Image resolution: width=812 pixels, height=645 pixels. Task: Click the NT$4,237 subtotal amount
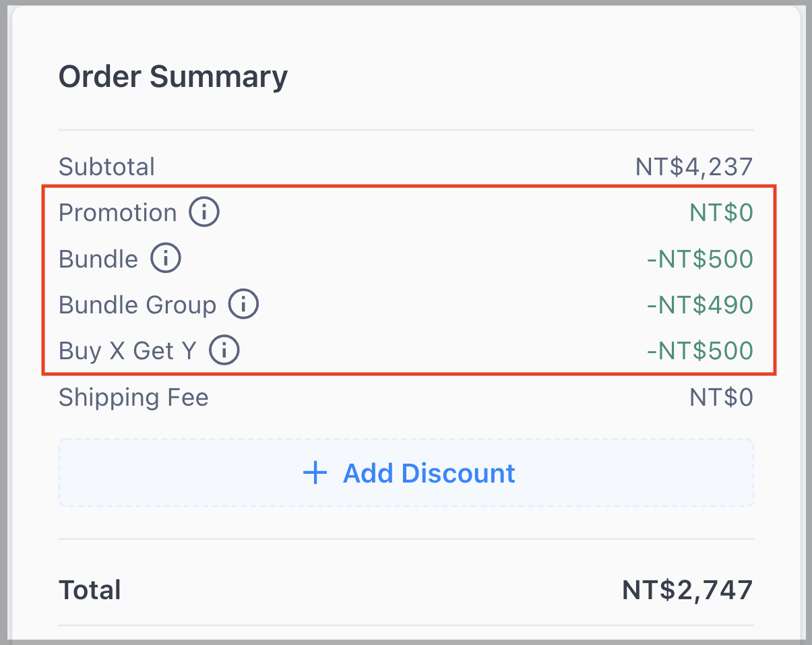[694, 166]
